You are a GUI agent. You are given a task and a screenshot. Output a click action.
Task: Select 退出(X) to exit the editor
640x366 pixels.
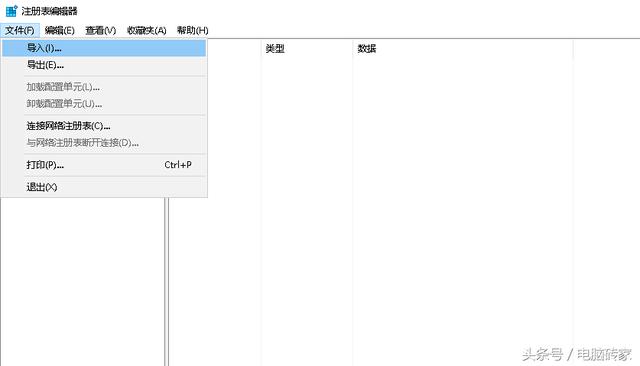pos(104,187)
